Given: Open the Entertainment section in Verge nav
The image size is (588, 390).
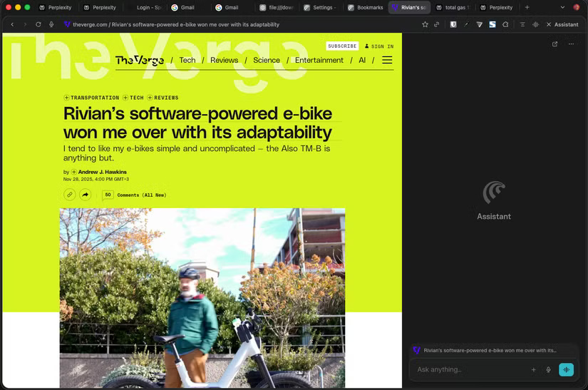Looking at the screenshot, I should [319, 60].
